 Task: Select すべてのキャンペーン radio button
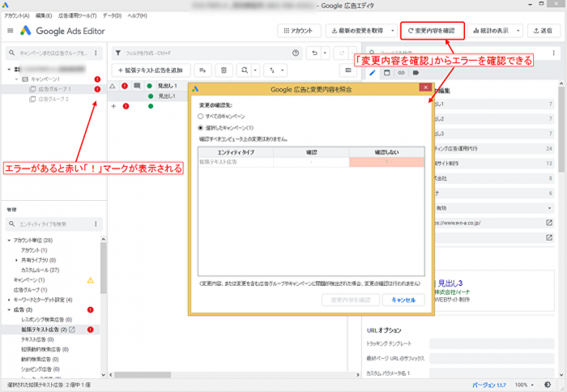point(200,117)
